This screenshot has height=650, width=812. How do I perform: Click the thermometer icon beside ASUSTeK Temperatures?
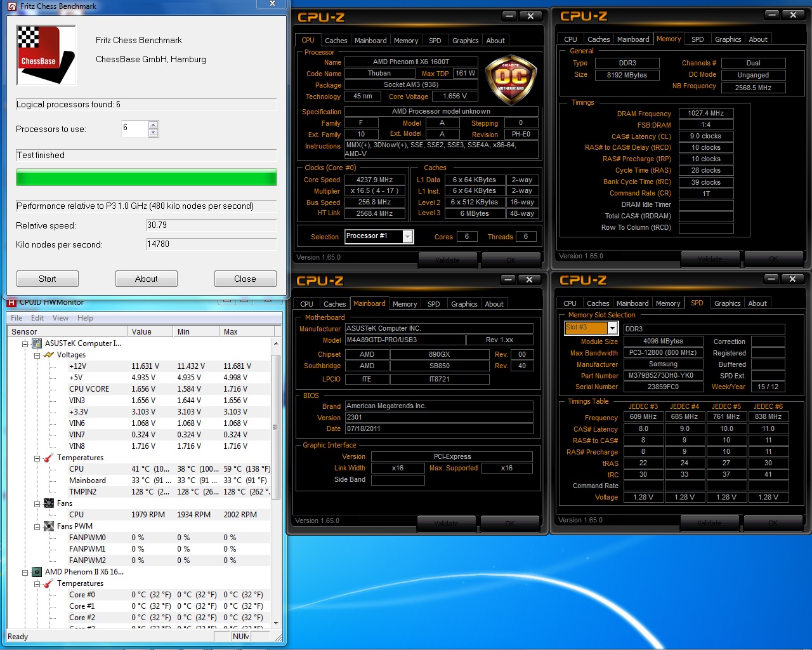pos(49,458)
